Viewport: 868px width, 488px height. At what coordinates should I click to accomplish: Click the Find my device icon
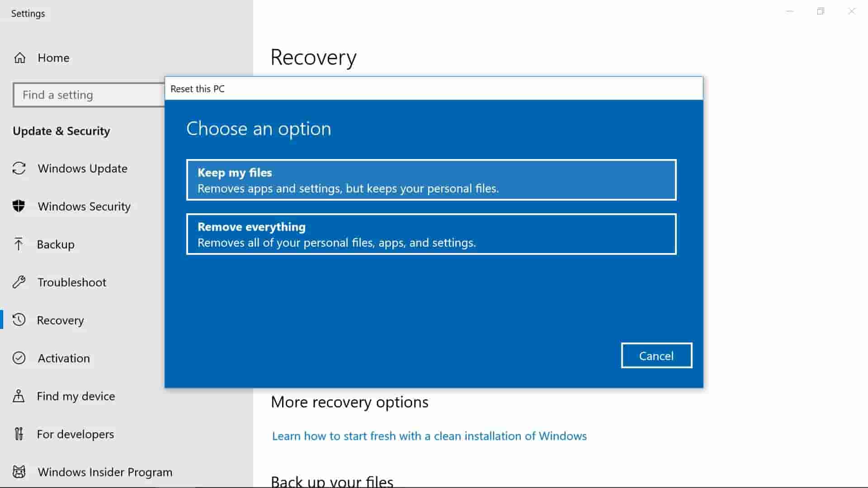click(x=19, y=396)
